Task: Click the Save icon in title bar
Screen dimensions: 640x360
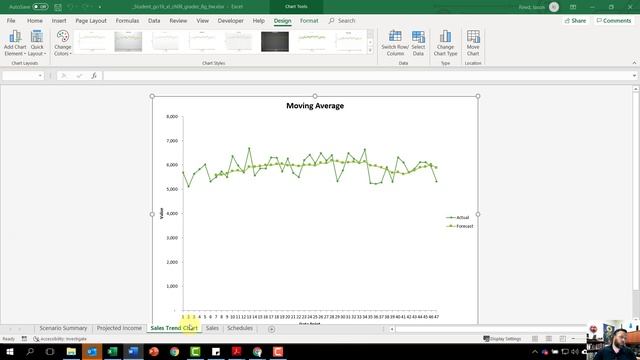Action: pos(58,7)
